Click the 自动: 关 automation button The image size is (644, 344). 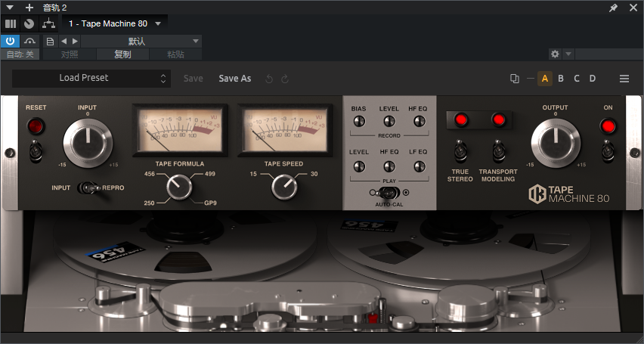(x=20, y=54)
